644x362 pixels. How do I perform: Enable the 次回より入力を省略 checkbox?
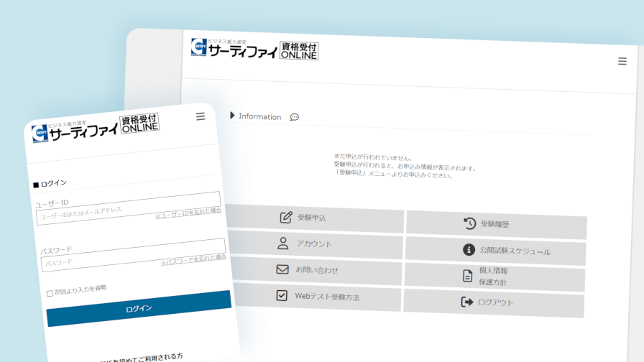(x=50, y=294)
